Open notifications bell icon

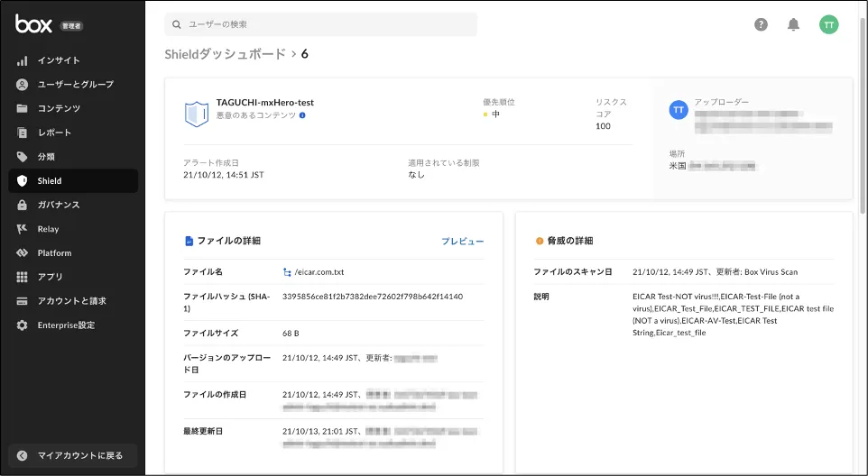793,24
